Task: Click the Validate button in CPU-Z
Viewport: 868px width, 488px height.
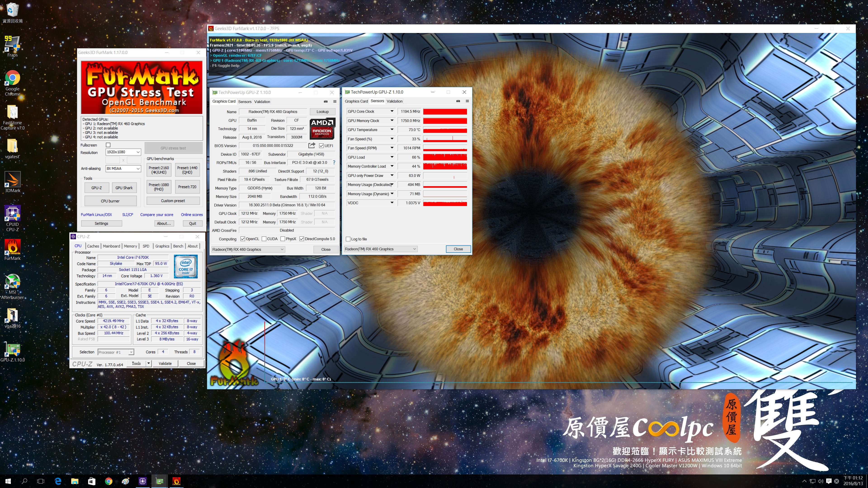Action: [165, 363]
